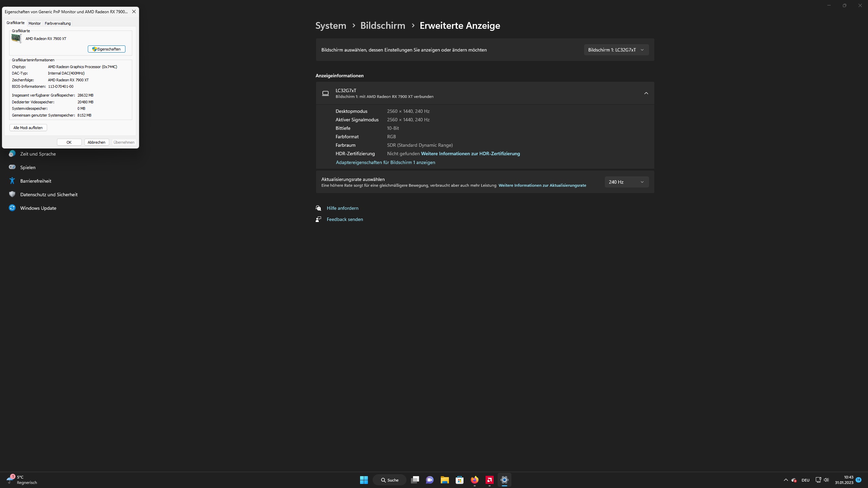This screenshot has width=868, height=488.
Task: Confirm dialog with OK button
Action: click(69, 142)
